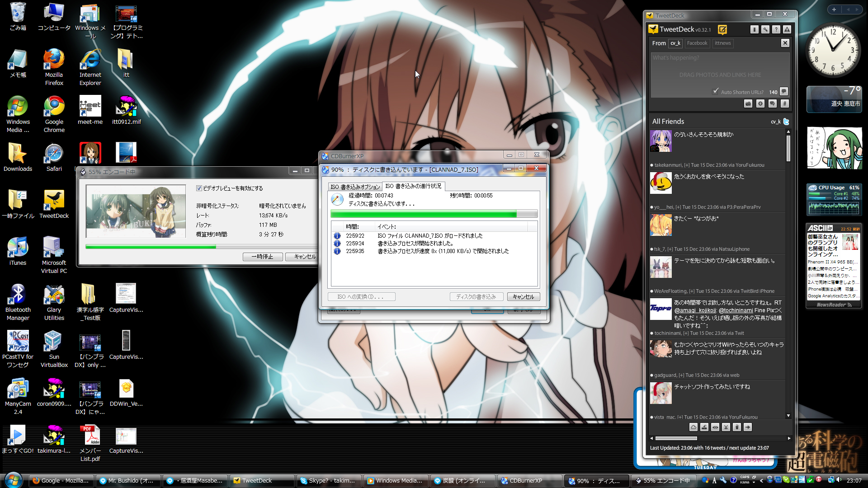
Task: Click the trash icon below All Friends column
Action: [x=737, y=427]
